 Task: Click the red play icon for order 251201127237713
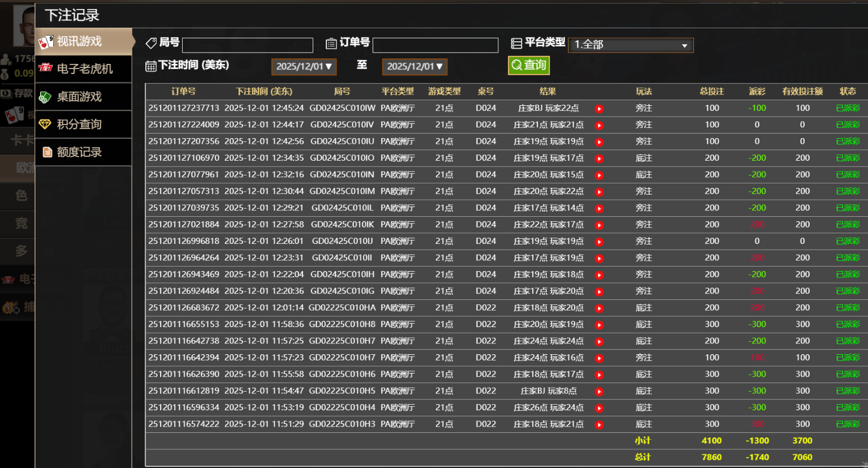click(x=599, y=109)
